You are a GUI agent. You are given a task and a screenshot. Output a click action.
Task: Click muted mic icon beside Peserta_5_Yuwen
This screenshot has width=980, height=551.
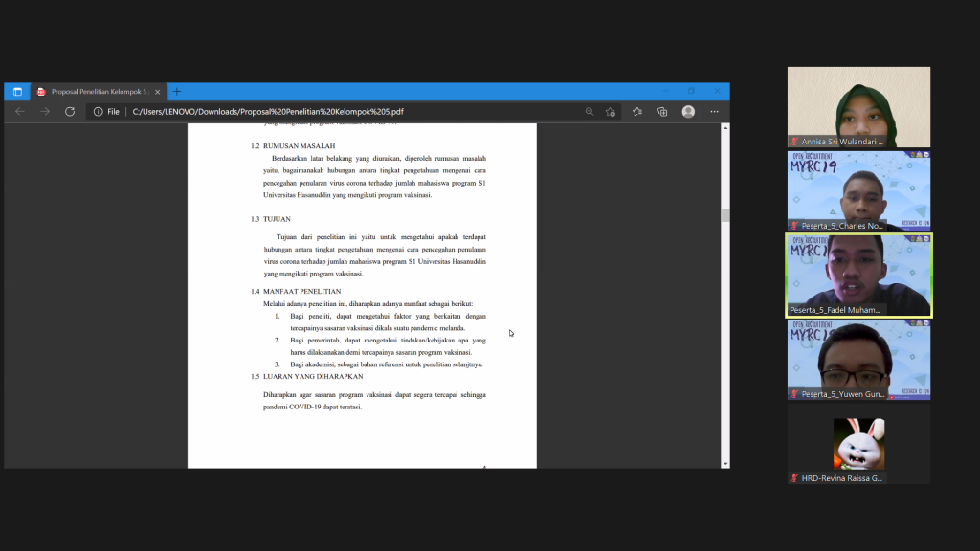(x=794, y=394)
